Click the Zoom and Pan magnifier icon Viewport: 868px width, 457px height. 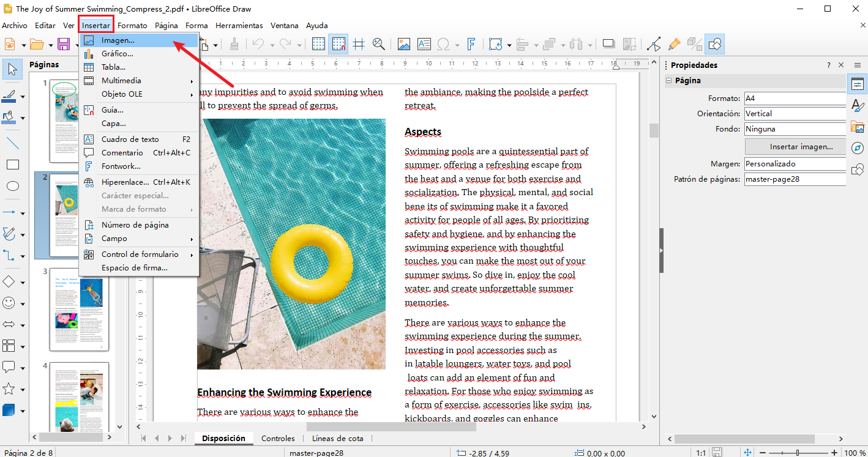point(378,44)
